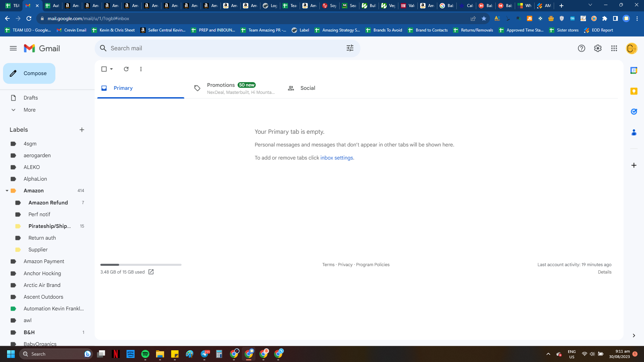Open the More options menu in mail toolbar
Image resolution: width=644 pixels, height=362 pixels.
tap(141, 69)
